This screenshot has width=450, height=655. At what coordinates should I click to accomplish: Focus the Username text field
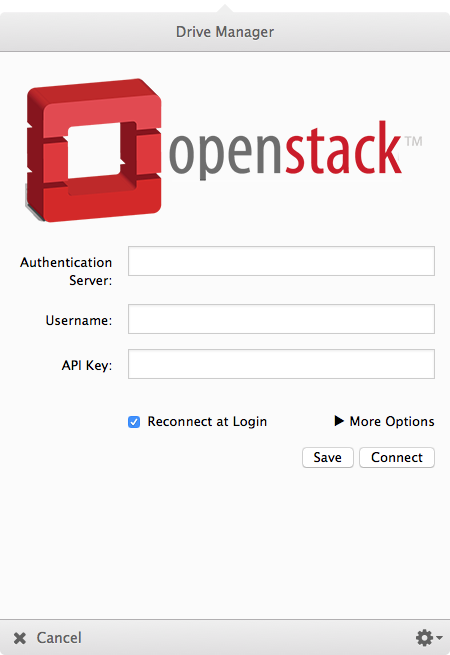(281, 319)
